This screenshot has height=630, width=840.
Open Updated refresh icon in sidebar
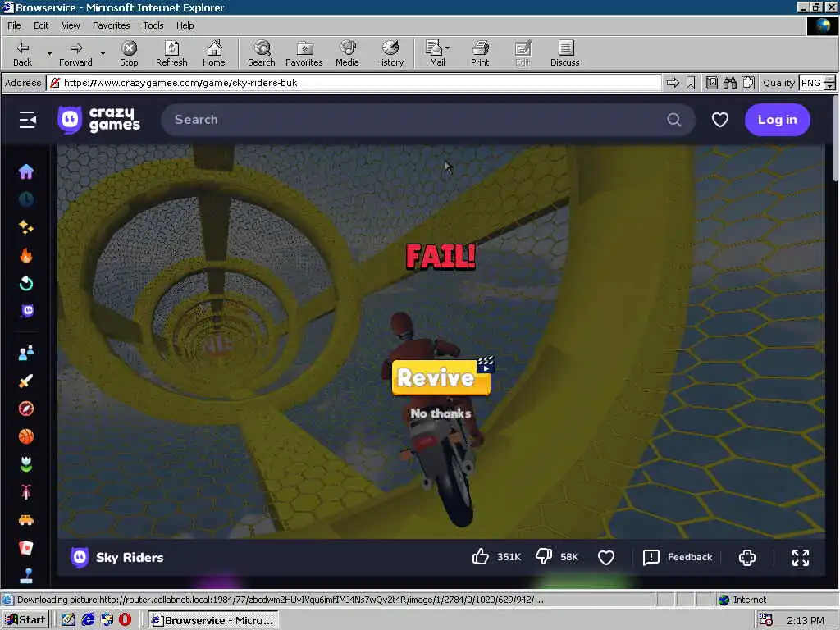[x=26, y=283]
